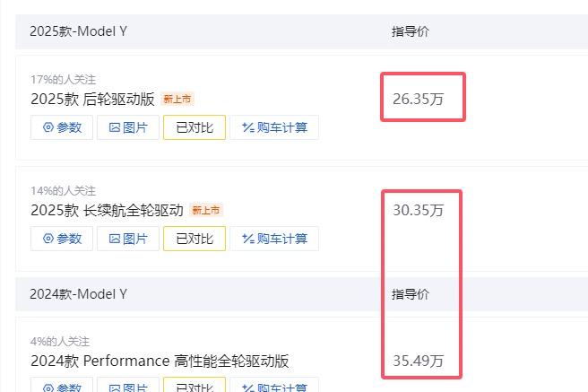Open 购车计算 for 2025款 后轮驱动版
The width and height of the screenshot is (588, 392).
pyautogui.click(x=274, y=127)
